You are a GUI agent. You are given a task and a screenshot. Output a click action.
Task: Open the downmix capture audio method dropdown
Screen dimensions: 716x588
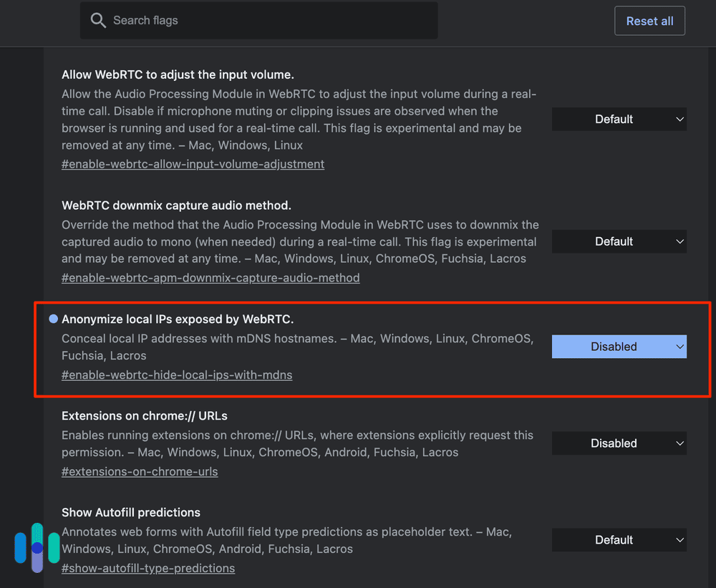click(x=619, y=241)
